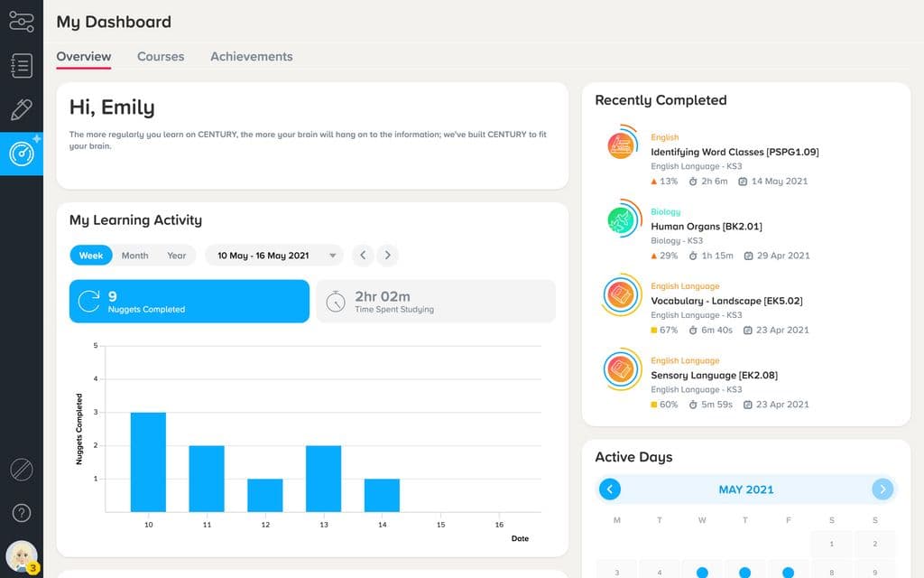This screenshot has height=578, width=924.
Task: Go to next week using right chevron
Action: coord(388,256)
